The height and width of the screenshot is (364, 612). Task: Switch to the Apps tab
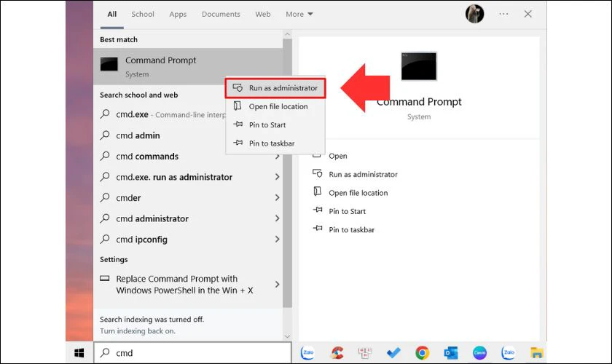pyautogui.click(x=178, y=15)
